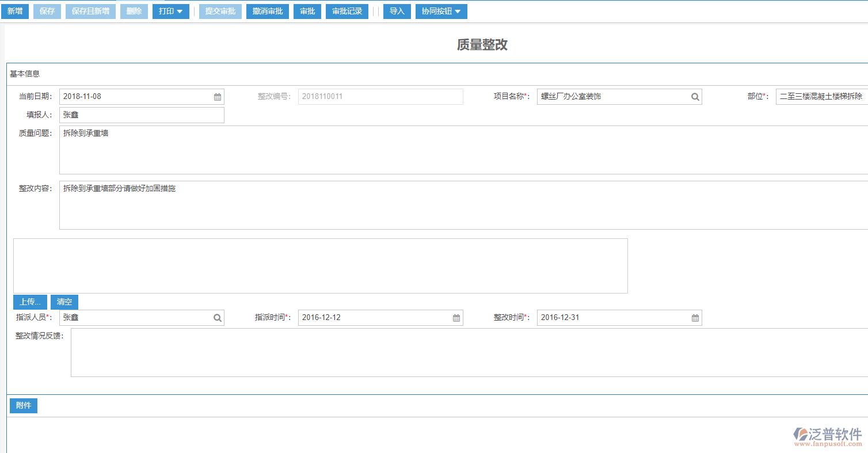Open calendar icon for 指派时间

coord(456,317)
